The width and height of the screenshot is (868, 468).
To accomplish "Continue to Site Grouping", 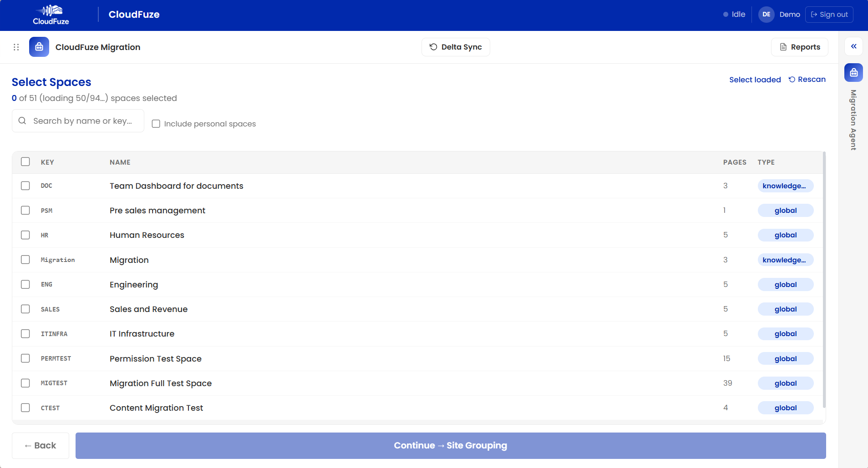I will (x=451, y=446).
